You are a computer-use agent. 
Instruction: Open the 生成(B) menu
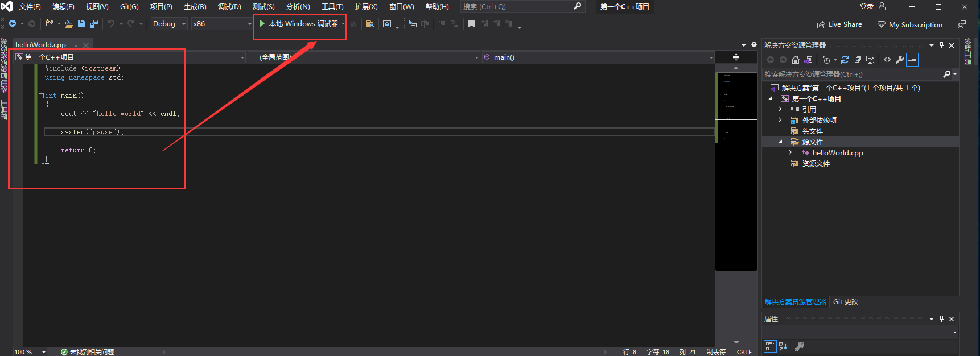pos(195,7)
